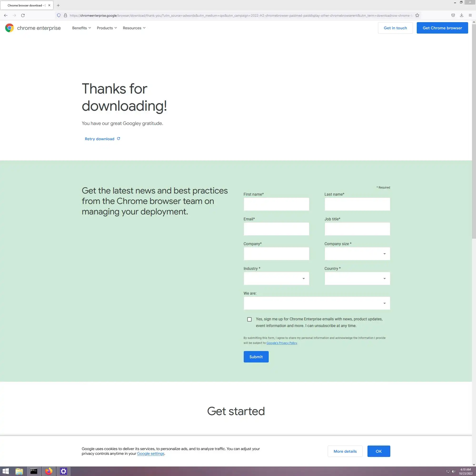The height and width of the screenshot is (476, 476).
Task: Expand the Country selection dropdown
Action: point(357,278)
